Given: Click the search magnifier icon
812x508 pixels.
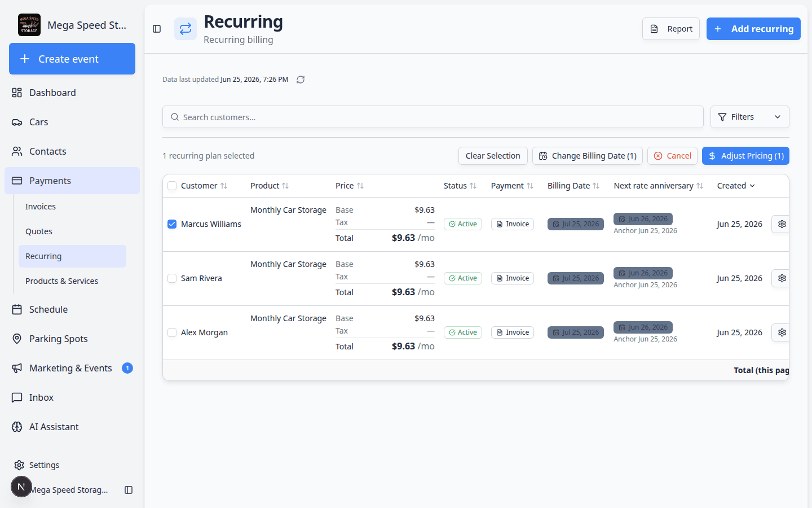Looking at the screenshot, I should pos(175,117).
